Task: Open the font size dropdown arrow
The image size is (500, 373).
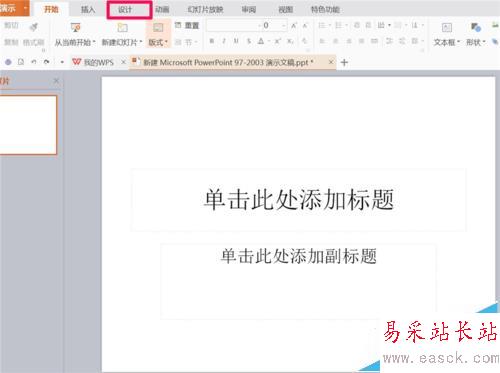Action: coord(284,25)
